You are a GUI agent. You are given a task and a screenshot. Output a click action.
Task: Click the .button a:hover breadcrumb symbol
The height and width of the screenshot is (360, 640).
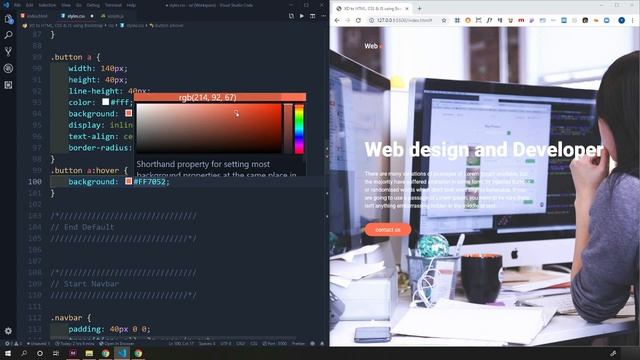point(166,25)
